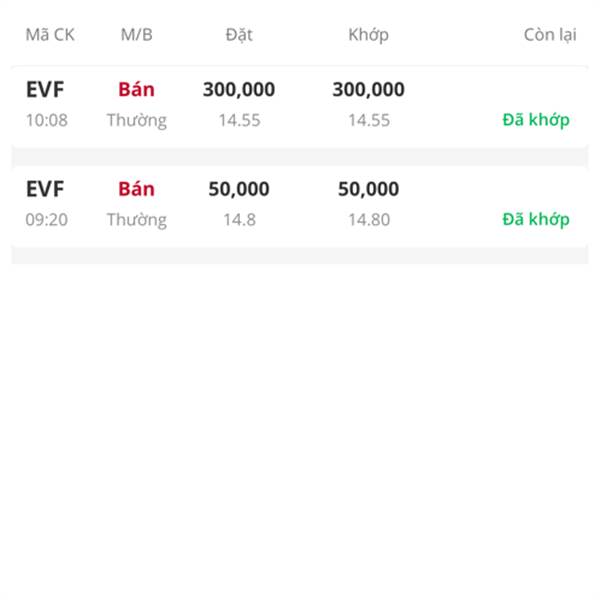Tap Bán label on the 09:20 order

(x=137, y=189)
